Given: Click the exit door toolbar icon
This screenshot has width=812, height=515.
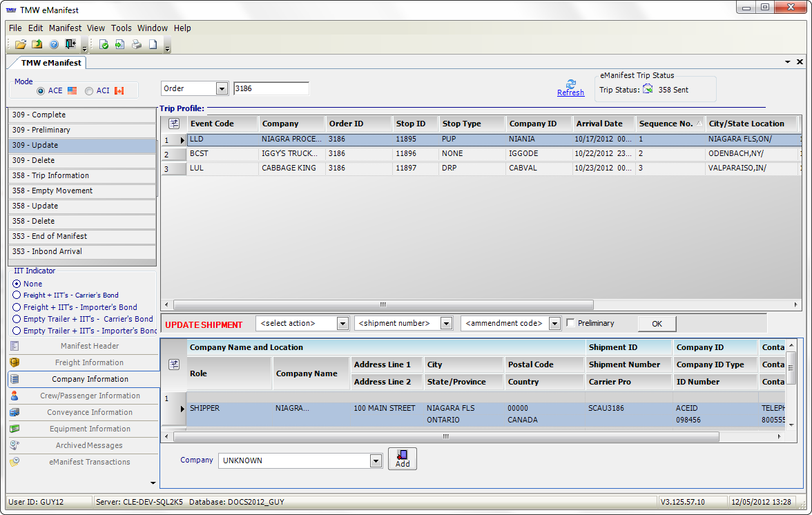Looking at the screenshot, I should tap(70, 45).
